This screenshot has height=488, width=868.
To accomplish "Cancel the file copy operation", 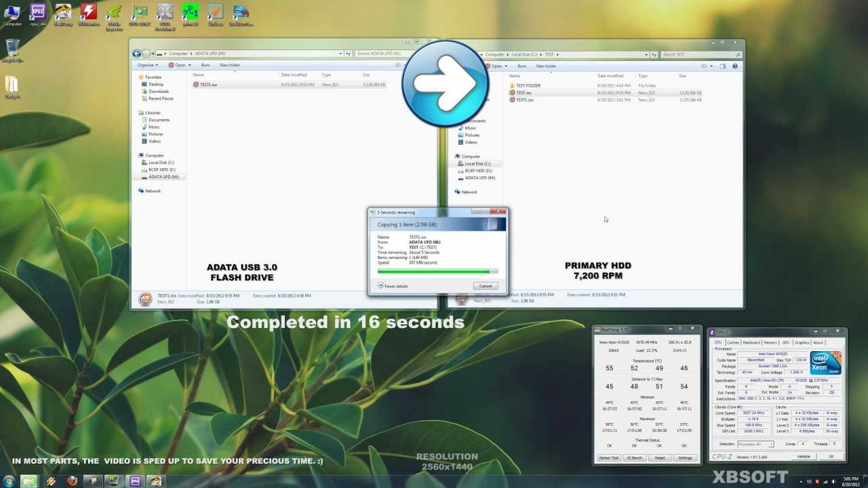I will (486, 286).
